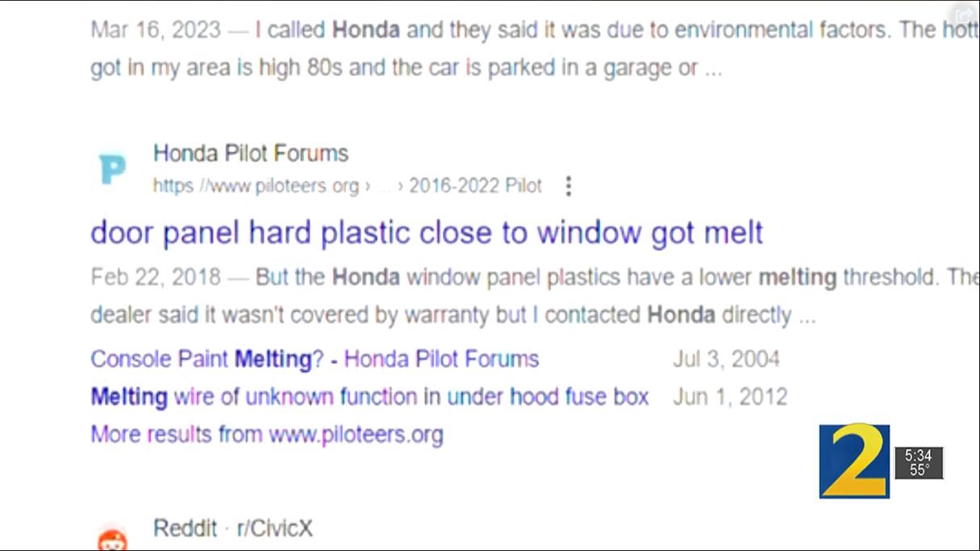Viewport: 980px width, 551px height.
Task: Open Melting wire of unknown function result
Action: 369,396
